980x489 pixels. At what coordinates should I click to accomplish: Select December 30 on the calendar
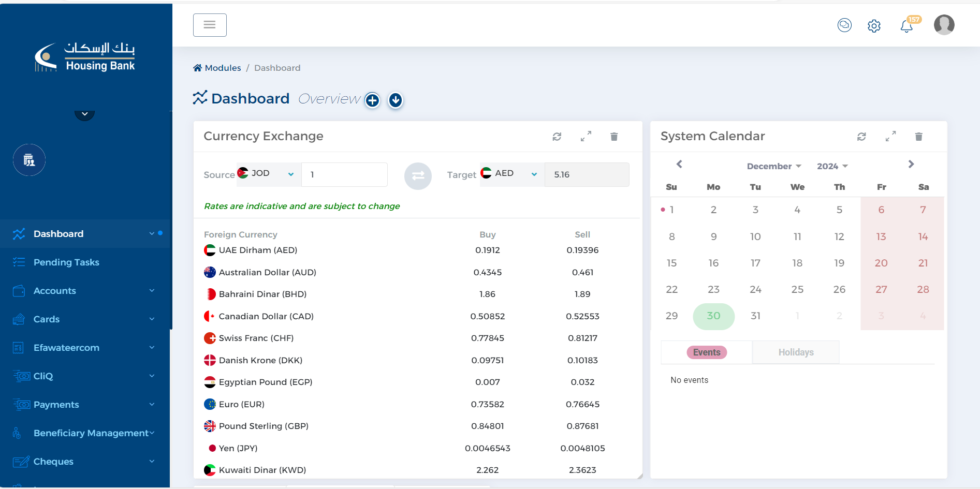(713, 316)
